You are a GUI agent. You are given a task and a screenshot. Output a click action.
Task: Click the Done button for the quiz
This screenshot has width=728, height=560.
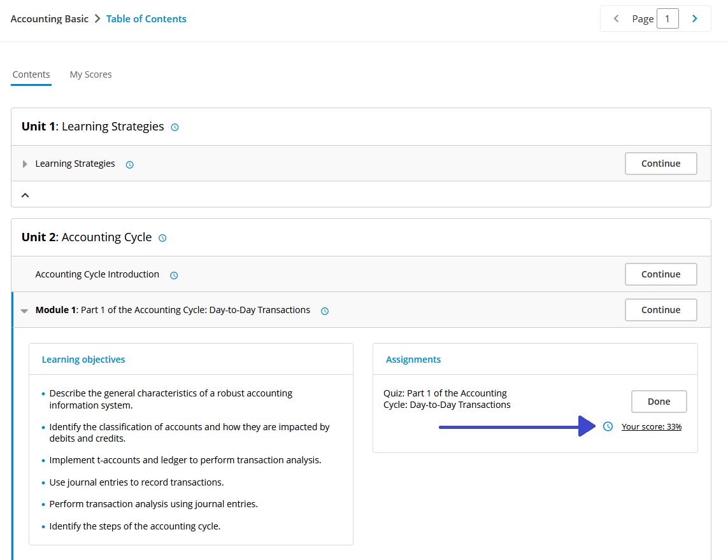(659, 402)
